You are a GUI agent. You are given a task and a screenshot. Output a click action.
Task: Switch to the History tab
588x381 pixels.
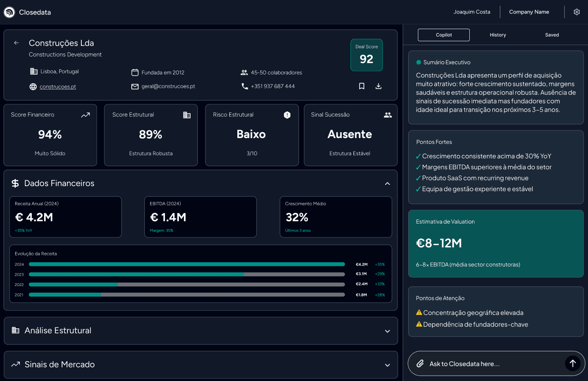point(498,35)
